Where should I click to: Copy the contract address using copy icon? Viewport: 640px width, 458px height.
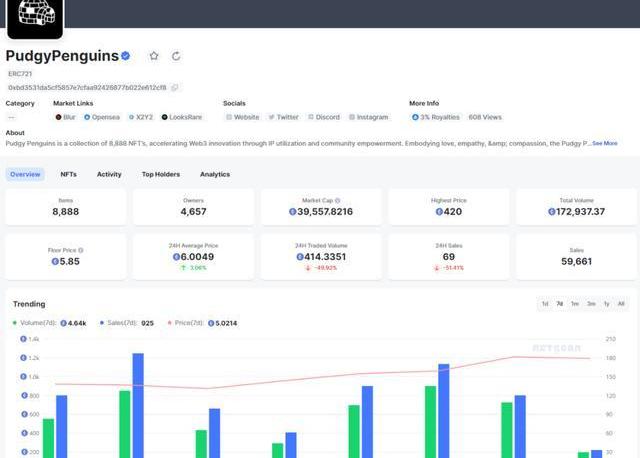point(175,88)
